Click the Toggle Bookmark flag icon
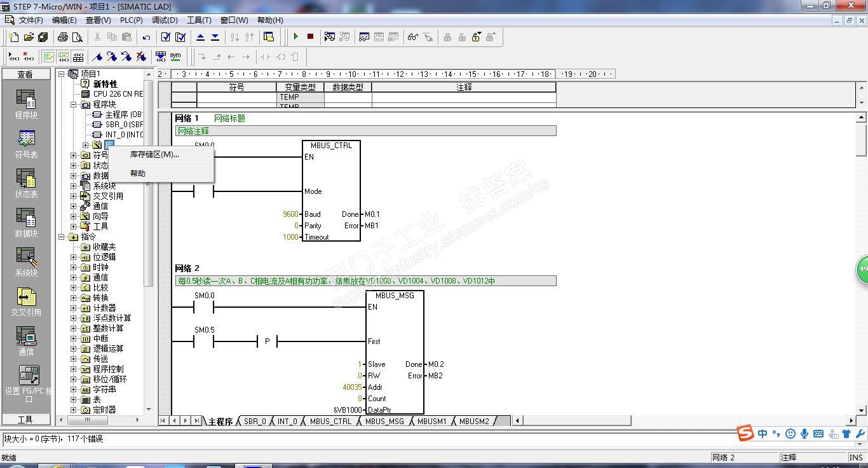The height and width of the screenshot is (468, 868). click(97, 57)
